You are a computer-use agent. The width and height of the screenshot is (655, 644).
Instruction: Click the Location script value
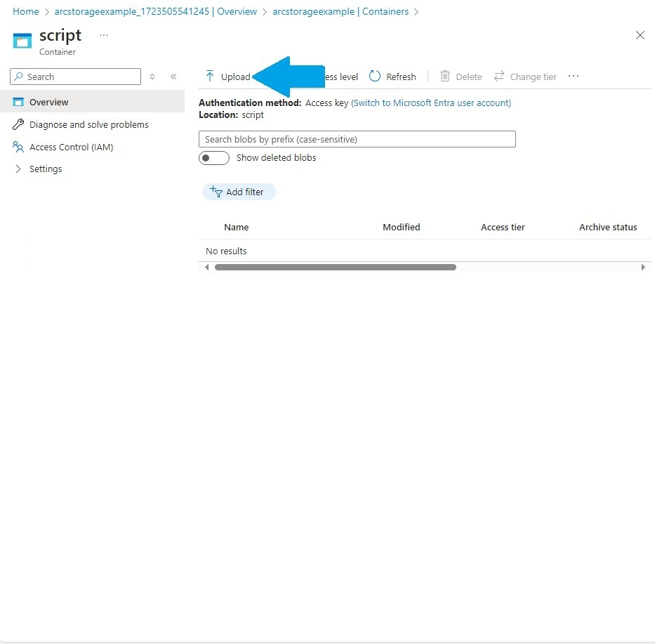pyautogui.click(x=253, y=115)
